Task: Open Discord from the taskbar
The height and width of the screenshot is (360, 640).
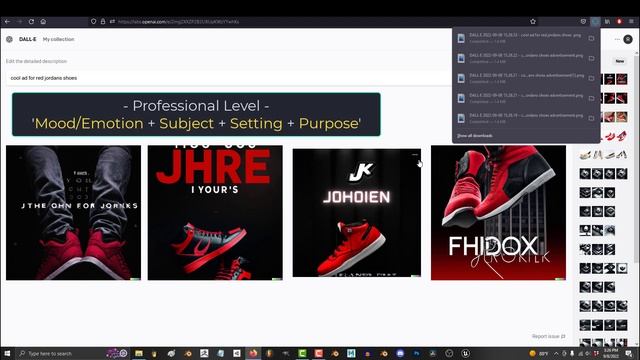Action: pos(400,353)
